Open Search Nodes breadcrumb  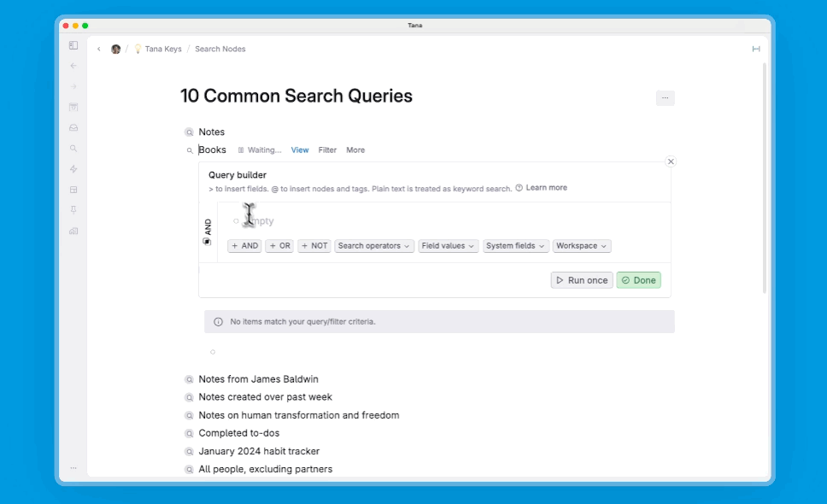pos(220,49)
